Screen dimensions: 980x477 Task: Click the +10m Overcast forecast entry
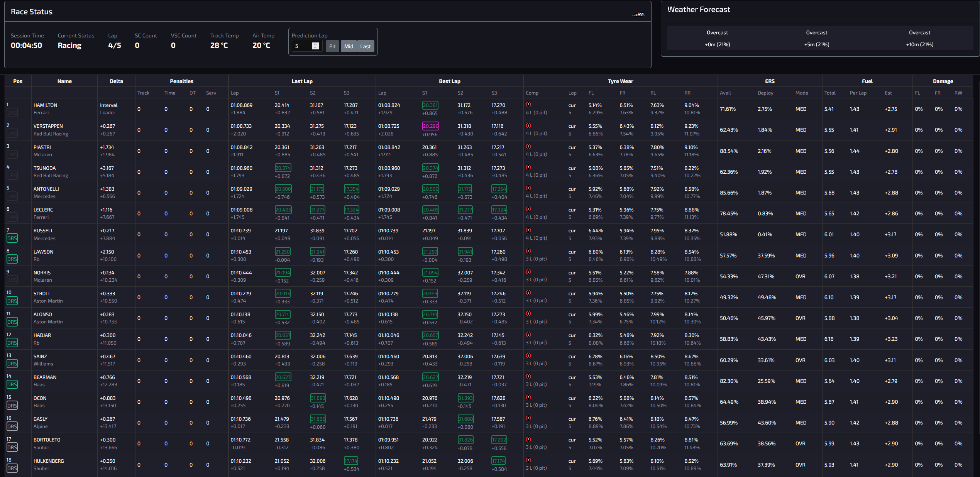(920, 38)
